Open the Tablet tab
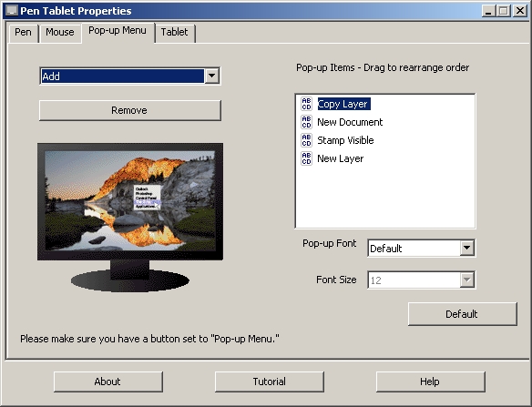The image size is (532, 407). click(174, 33)
